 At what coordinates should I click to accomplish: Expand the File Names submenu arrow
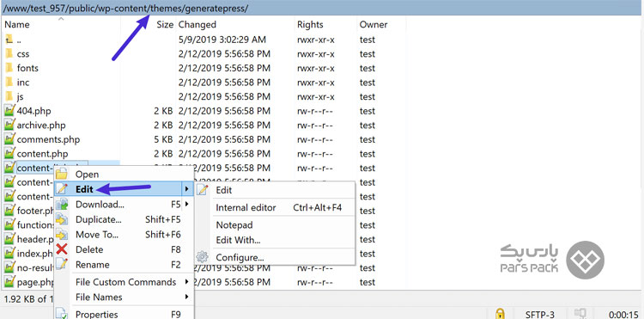click(186, 297)
